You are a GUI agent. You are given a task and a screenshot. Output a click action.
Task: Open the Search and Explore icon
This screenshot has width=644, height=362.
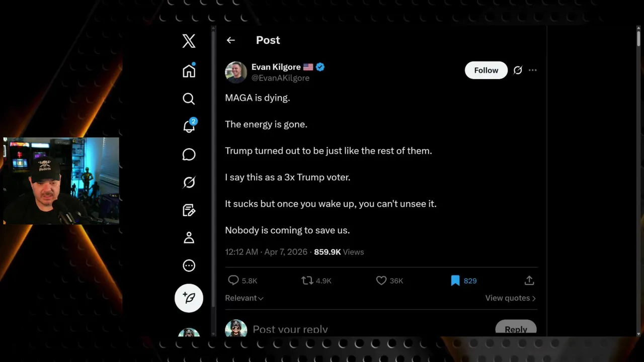click(x=189, y=99)
